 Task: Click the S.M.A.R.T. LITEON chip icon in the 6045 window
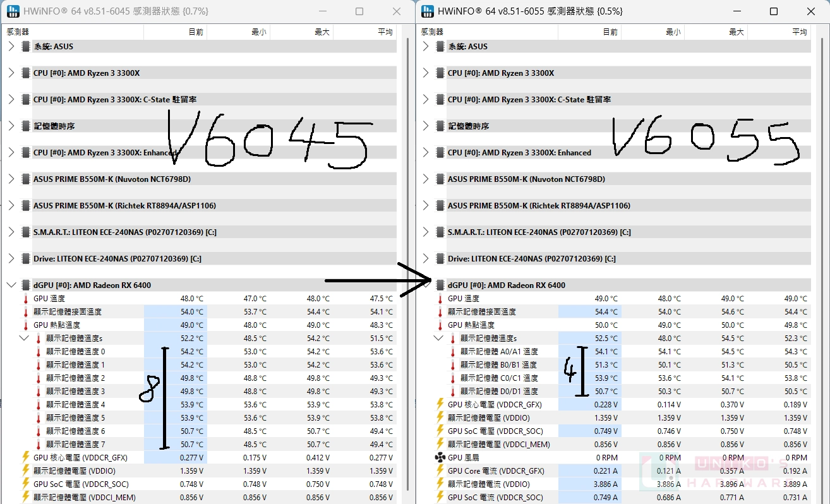tap(26, 232)
